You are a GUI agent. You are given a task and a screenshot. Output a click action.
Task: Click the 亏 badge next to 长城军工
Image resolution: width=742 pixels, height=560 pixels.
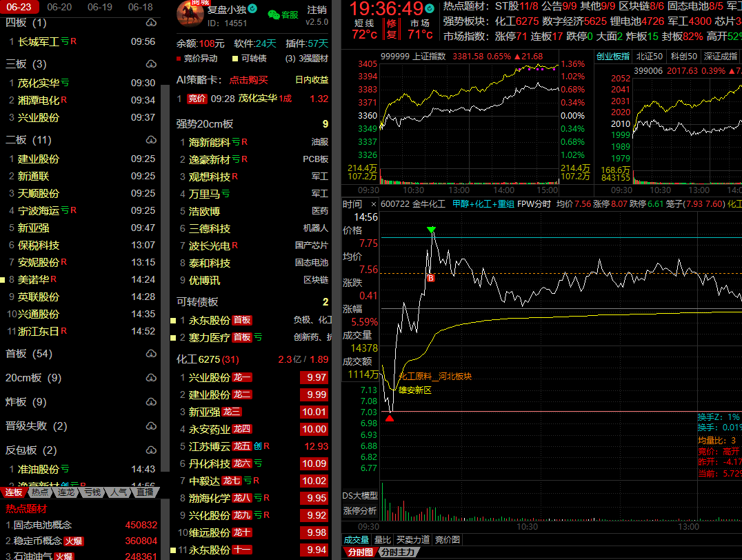[65, 41]
